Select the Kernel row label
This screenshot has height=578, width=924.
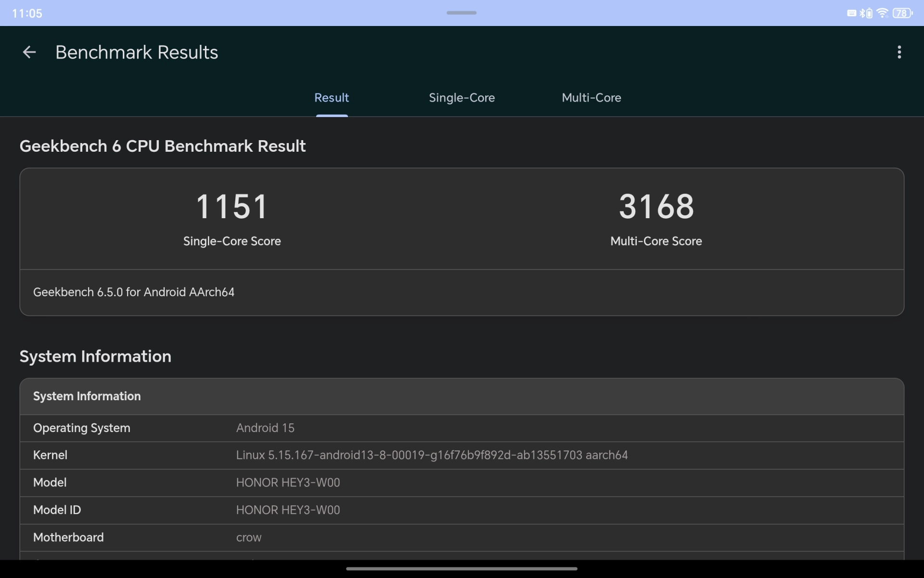[x=50, y=455]
